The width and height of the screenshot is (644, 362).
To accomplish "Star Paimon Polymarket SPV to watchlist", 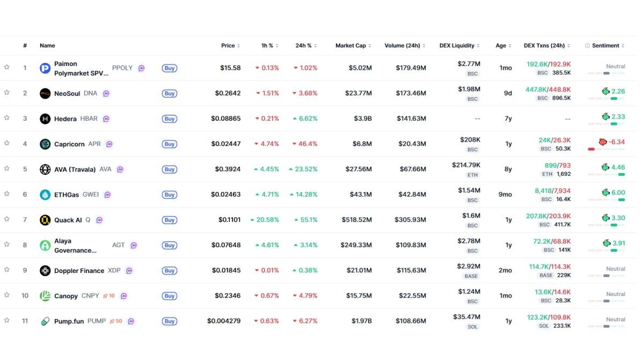I will point(6,67).
